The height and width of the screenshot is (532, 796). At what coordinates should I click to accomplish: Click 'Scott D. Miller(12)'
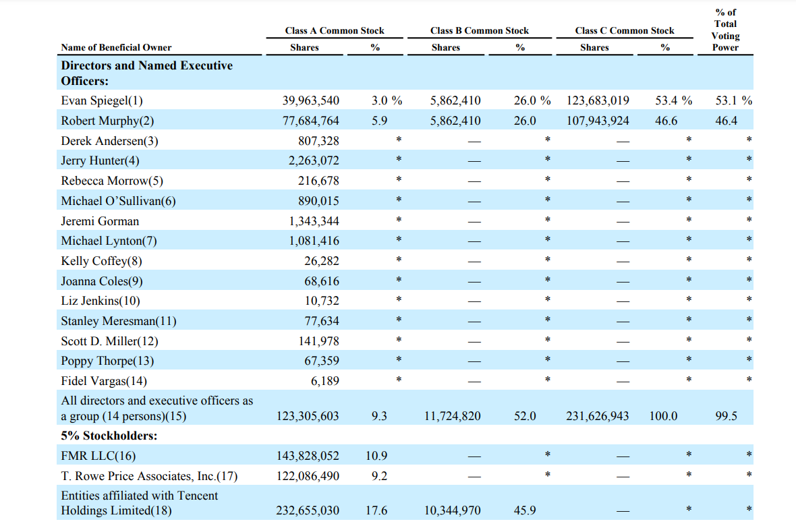pos(109,341)
